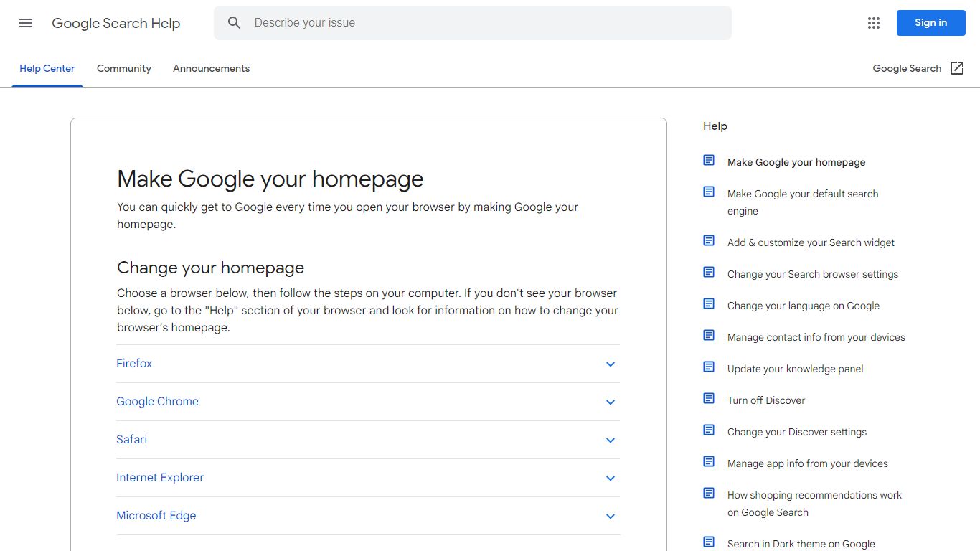
Task: Click article icon for language on Google
Action: coord(709,304)
